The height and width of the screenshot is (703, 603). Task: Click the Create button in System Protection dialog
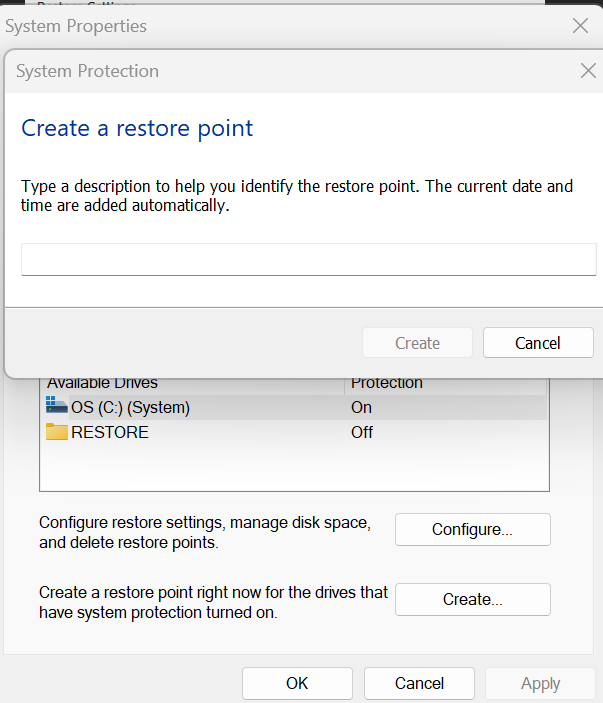coord(417,343)
